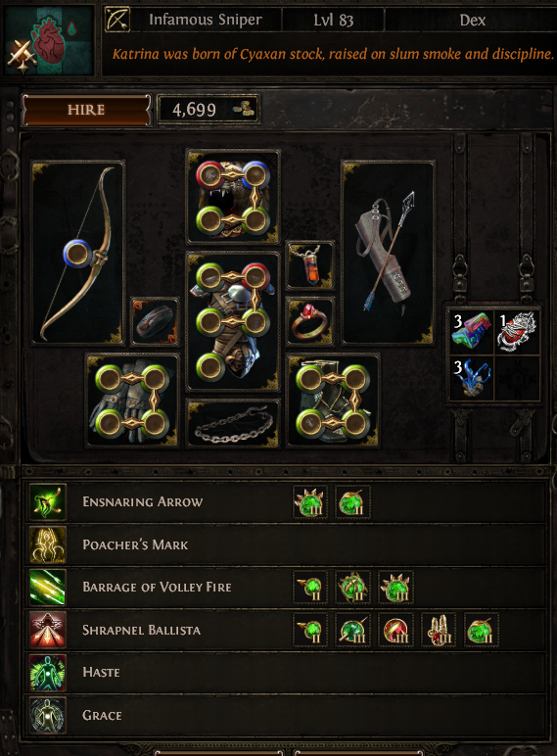Select the Haste aura entry

(x=285, y=672)
